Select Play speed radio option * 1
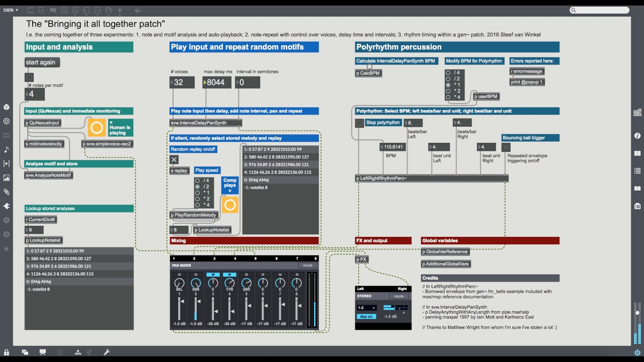Viewport: 644px width, 362px height. [198, 193]
